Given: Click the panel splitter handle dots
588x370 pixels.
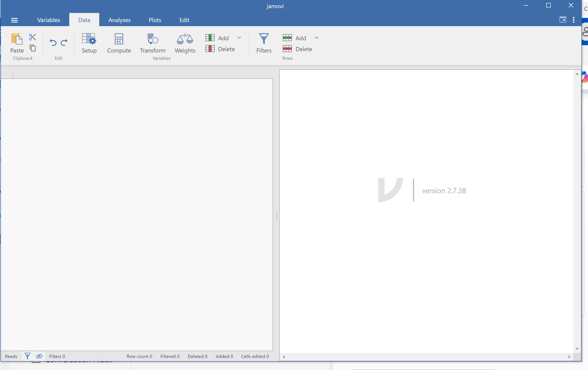Looking at the screenshot, I should click(x=276, y=216).
